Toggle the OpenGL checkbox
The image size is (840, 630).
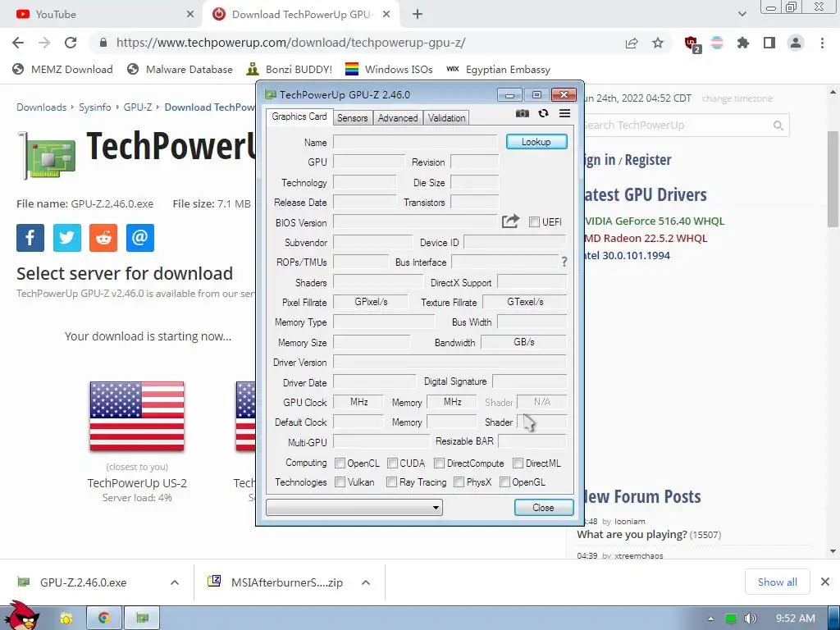click(504, 482)
